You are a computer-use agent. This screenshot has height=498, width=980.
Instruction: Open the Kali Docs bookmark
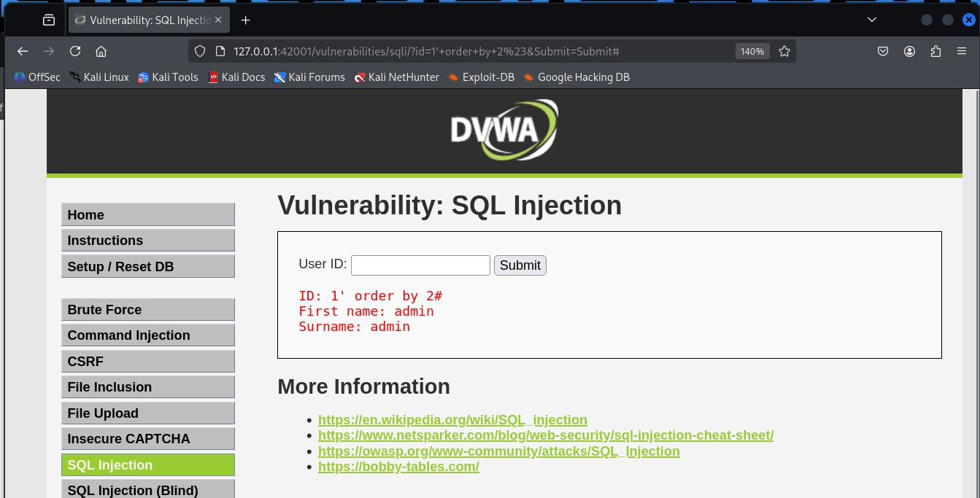click(236, 77)
